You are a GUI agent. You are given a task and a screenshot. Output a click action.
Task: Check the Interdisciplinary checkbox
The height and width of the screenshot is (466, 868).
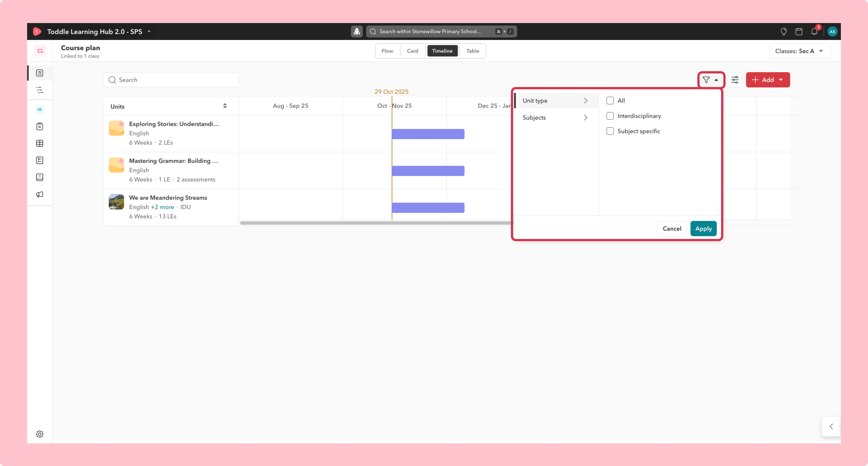pyautogui.click(x=610, y=116)
